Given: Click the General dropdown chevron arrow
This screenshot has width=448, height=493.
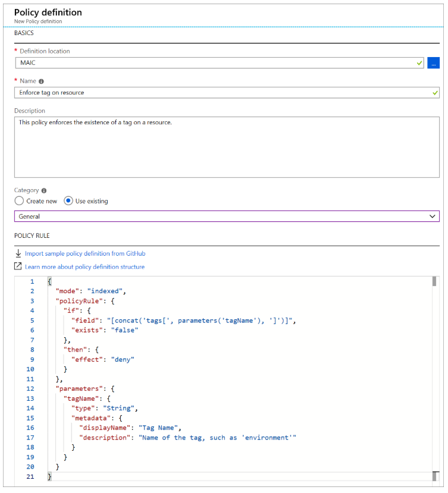Looking at the screenshot, I should (x=433, y=216).
